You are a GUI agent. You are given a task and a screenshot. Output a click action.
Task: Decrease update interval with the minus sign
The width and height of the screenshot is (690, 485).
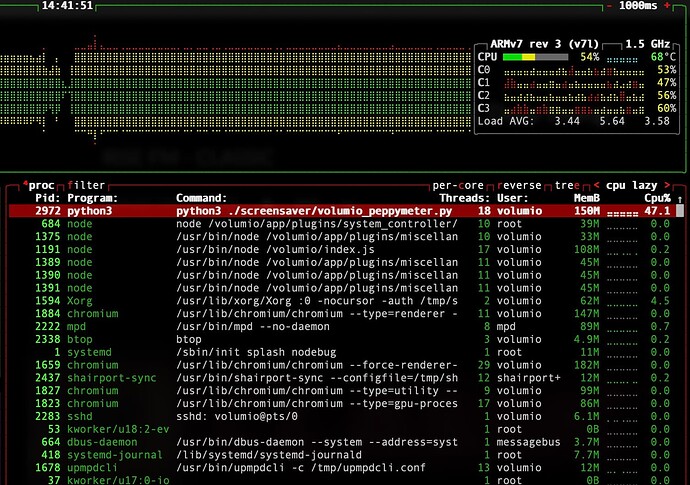(x=609, y=6)
